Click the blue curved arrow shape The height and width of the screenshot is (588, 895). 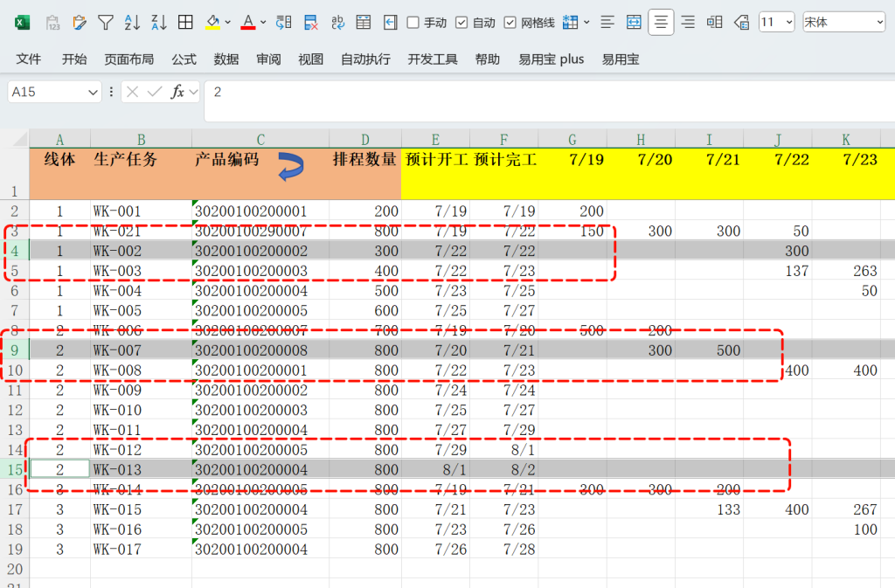[x=291, y=167]
